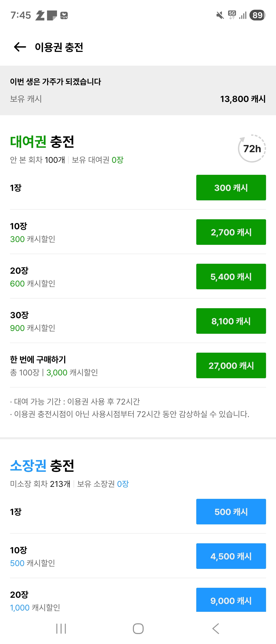Tap the muted sound status icon

click(x=220, y=15)
